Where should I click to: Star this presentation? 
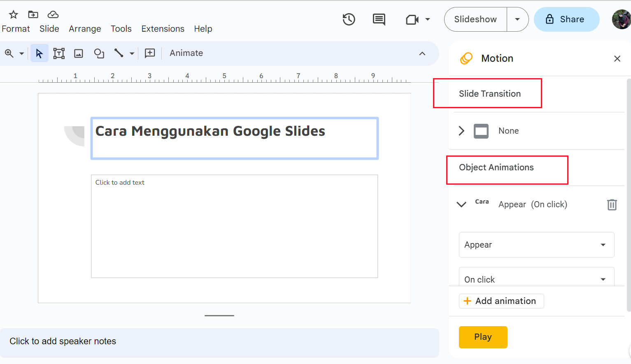pyautogui.click(x=12, y=14)
